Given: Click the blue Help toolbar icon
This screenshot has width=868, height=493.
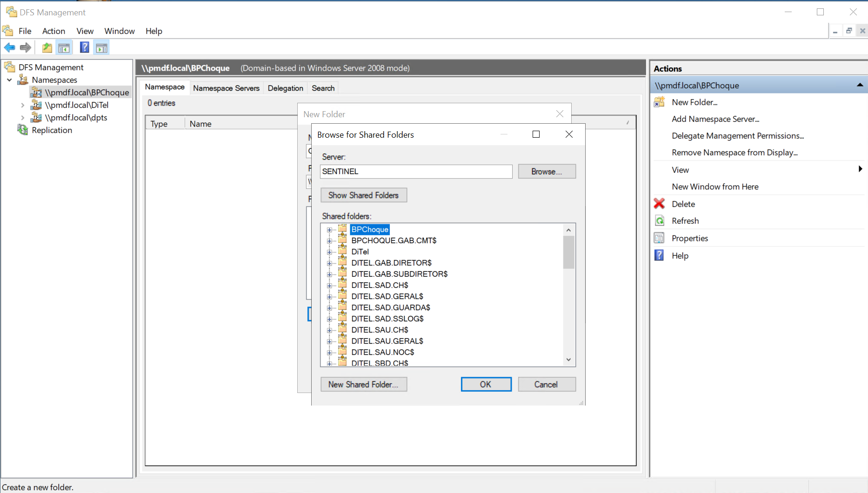Looking at the screenshot, I should pos(84,47).
